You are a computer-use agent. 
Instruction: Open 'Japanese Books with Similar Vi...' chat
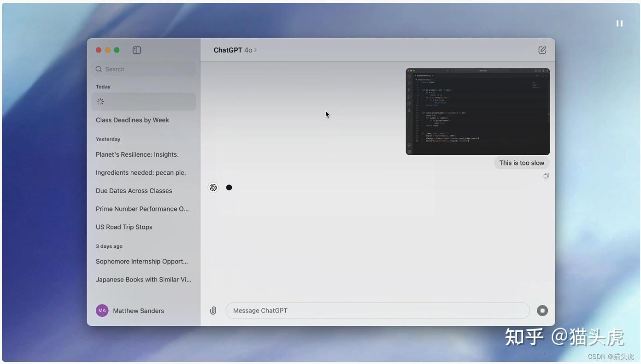point(144,279)
